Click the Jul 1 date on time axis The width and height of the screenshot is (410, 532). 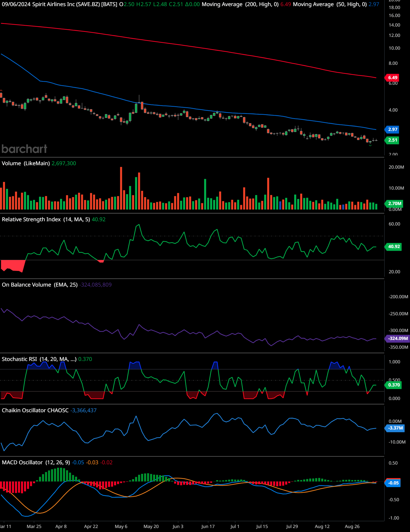(x=235, y=526)
